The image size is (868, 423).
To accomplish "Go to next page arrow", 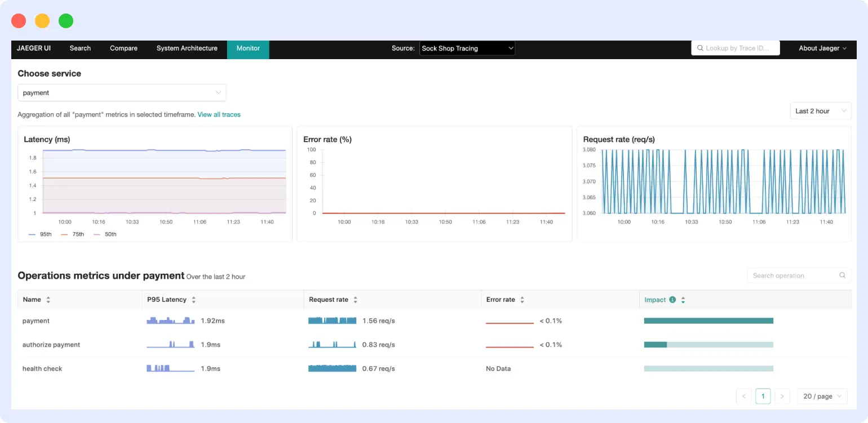I will point(782,397).
